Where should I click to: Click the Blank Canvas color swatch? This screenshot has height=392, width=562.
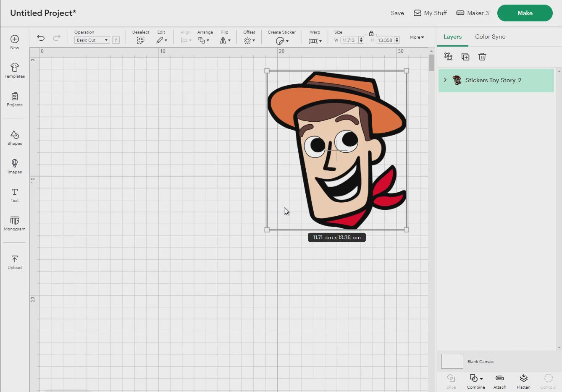pyautogui.click(x=452, y=361)
